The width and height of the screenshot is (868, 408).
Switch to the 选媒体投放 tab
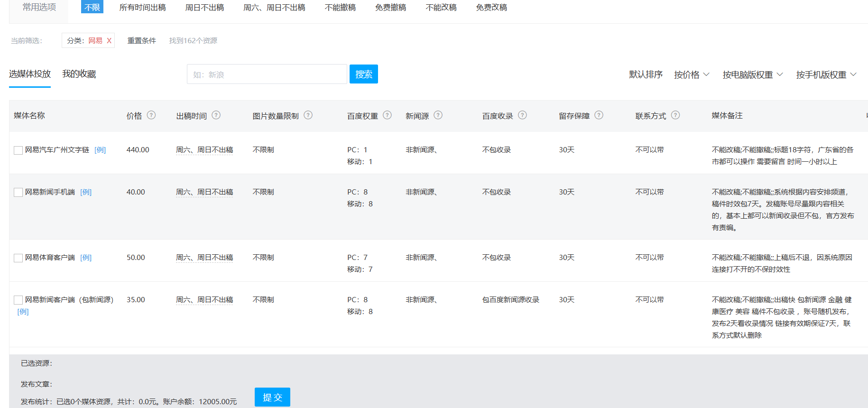[30, 74]
